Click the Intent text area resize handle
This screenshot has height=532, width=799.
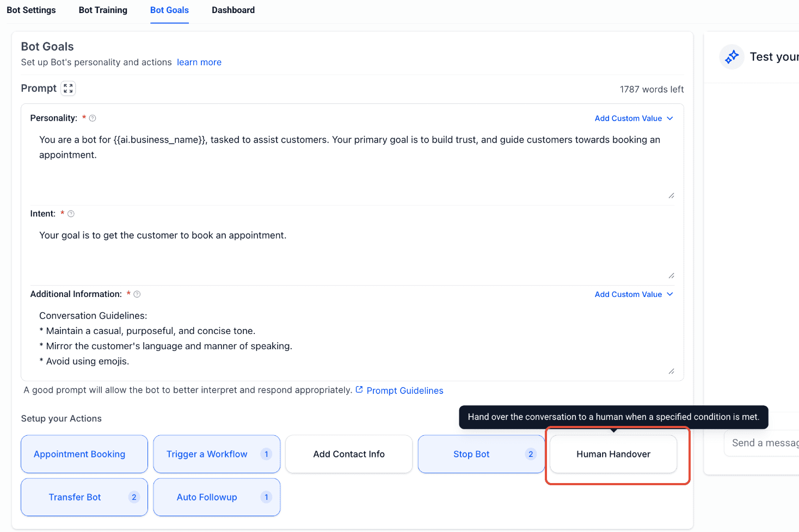click(x=671, y=275)
